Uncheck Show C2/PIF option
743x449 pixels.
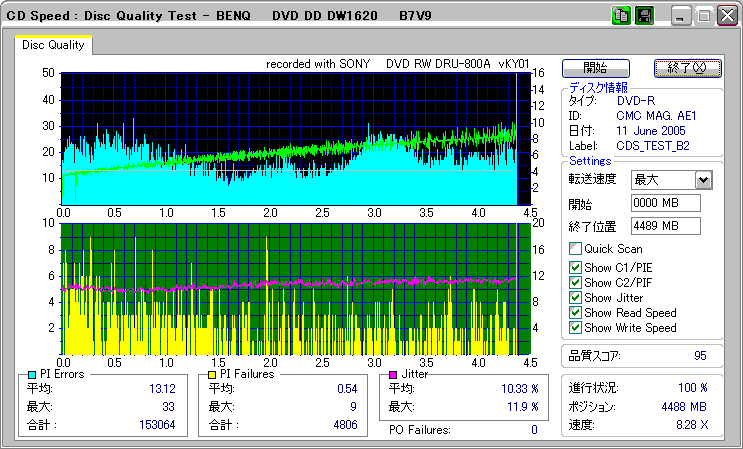tap(575, 283)
